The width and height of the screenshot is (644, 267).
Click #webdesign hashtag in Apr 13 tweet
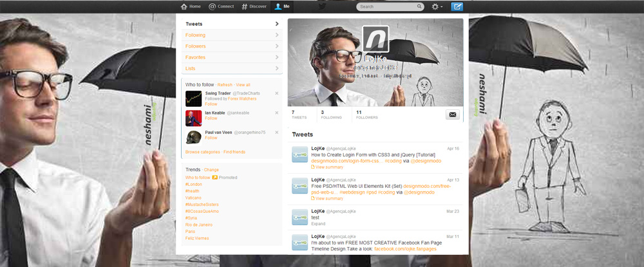tap(352, 192)
